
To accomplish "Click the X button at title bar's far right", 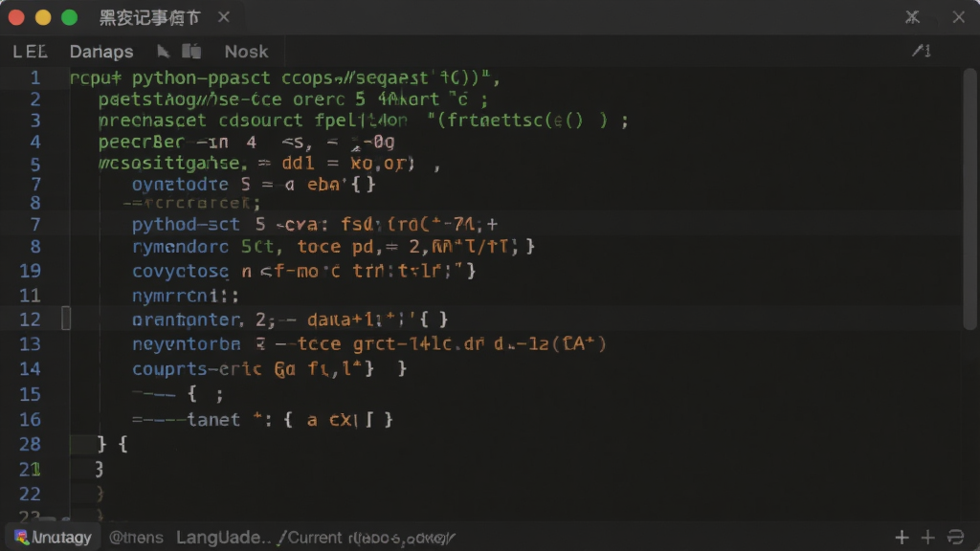I will click(x=959, y=17).
